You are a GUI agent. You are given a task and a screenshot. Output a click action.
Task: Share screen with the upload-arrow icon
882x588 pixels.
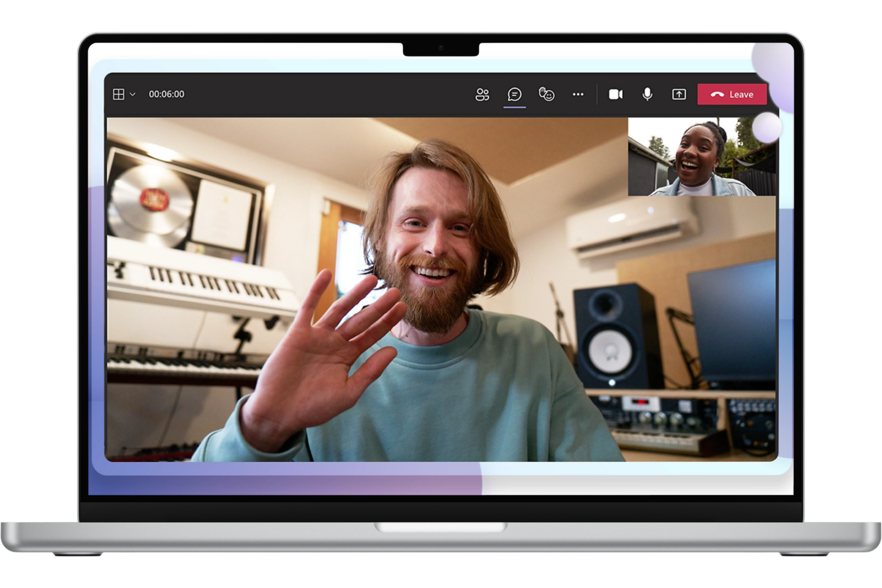679,95
